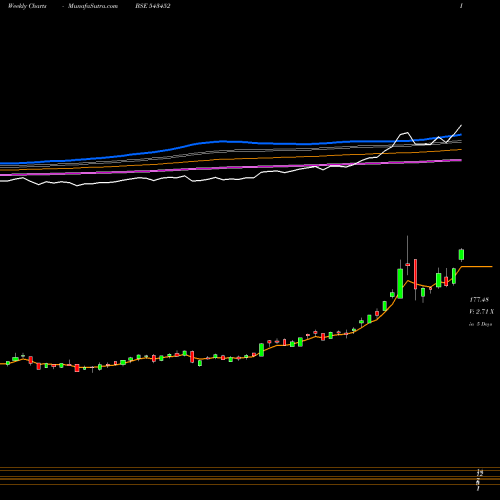The image size is (500, 500).
Task: Click the thick blue moving average line
Action: pos(230,142)
